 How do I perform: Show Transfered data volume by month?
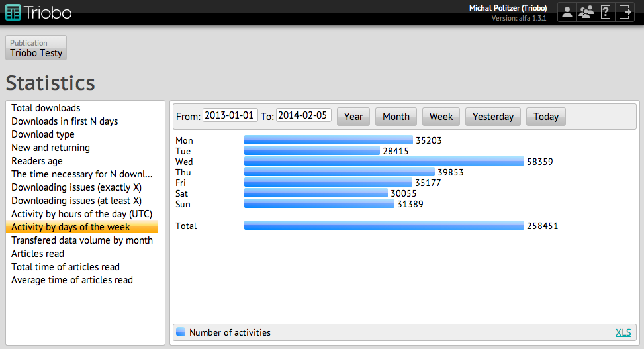(x=81, y=240)
